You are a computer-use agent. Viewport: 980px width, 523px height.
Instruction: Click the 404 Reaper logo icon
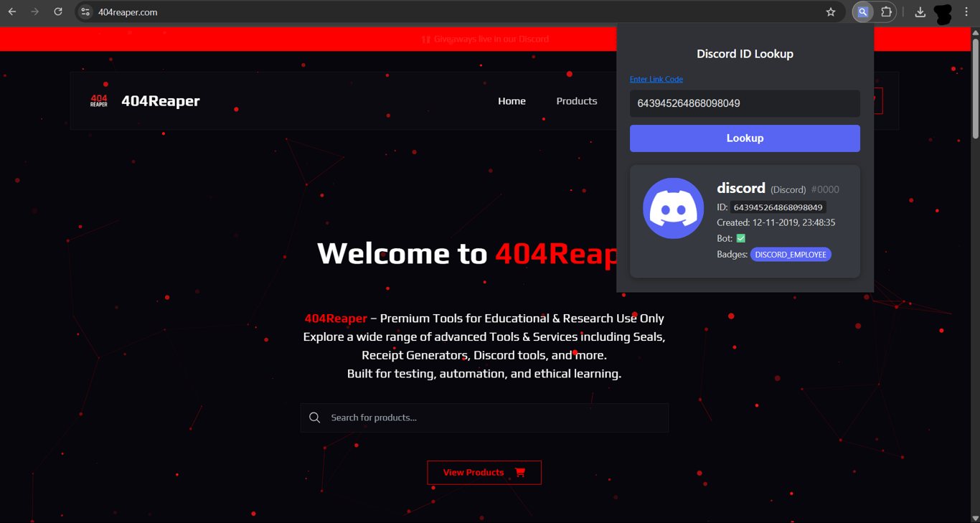click(99, 101)
